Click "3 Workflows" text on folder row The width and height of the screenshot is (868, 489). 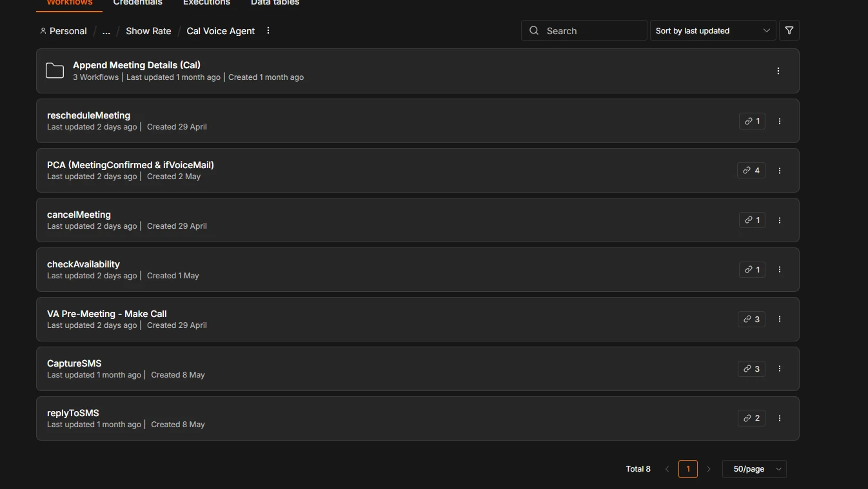click(96, 77)
